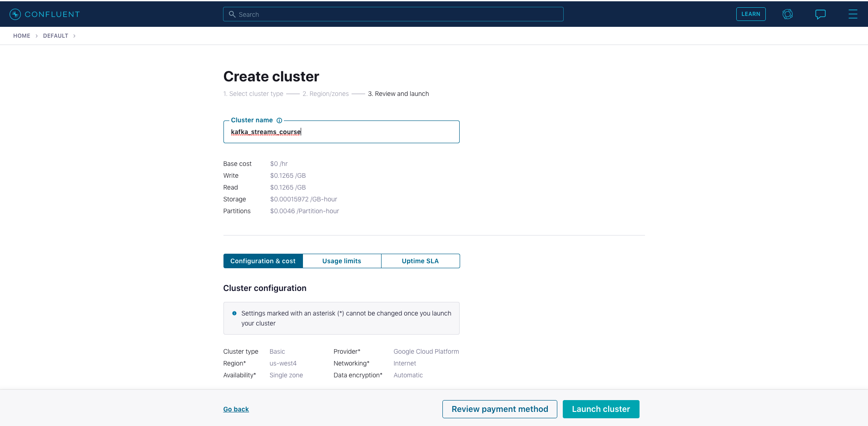
Task: Click the Cluster name input field
Action: pyautogui.click(x=342, y=132)
